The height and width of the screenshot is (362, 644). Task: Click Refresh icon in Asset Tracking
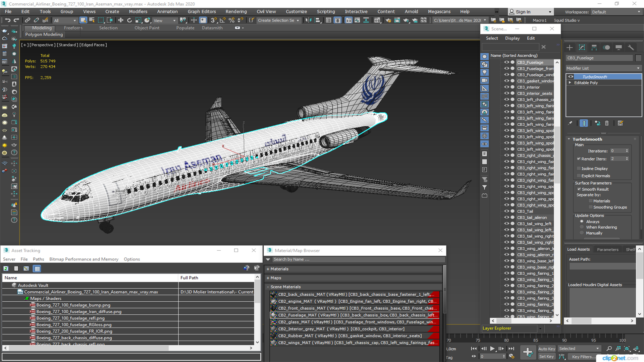6,268
